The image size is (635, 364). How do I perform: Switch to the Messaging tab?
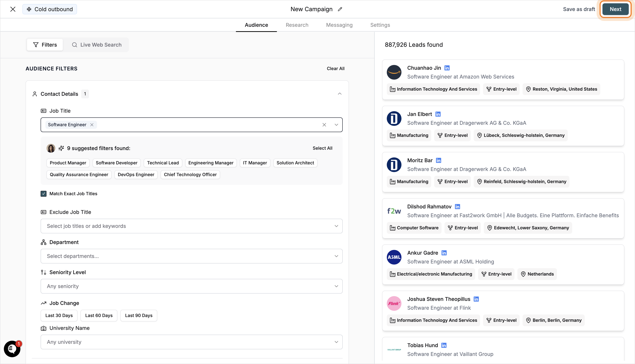tap(339, 25)
